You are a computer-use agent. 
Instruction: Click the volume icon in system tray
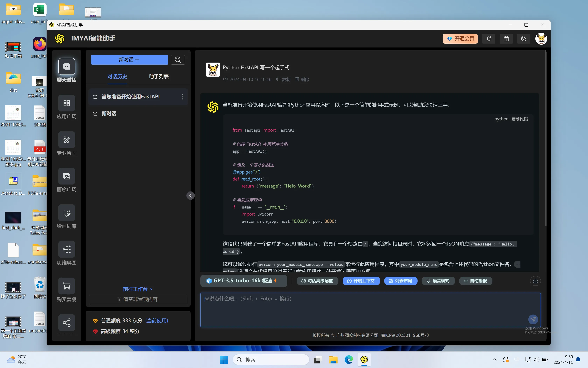point(536,360)
